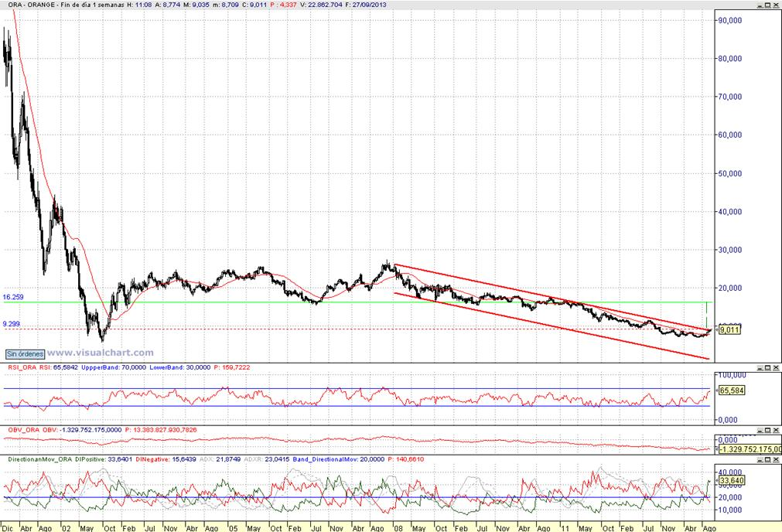Click the chart date '27/09/2013'

point(370,5)
